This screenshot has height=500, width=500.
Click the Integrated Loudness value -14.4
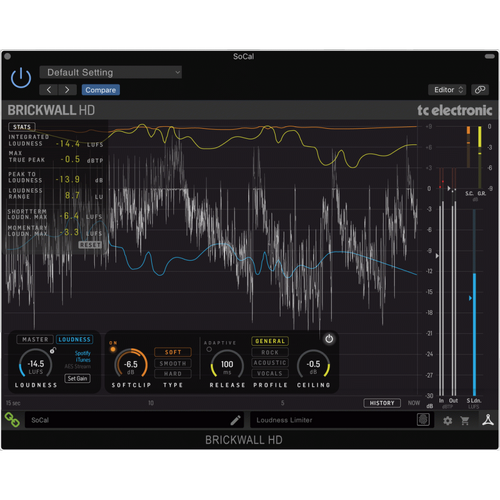(68, 144)
